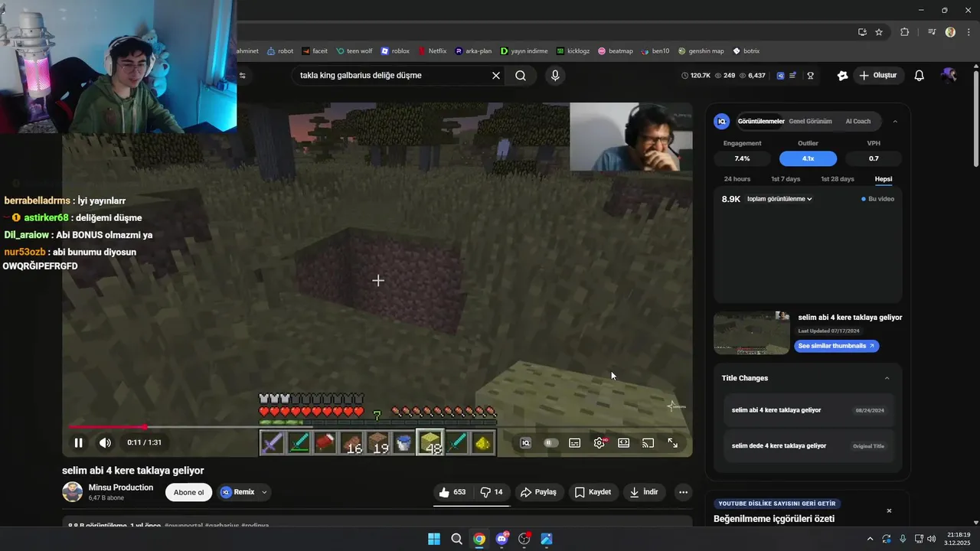Open the vidIQ star mascot icon
The height and width of the screenshot is (551, 980).
click(843, 75)
